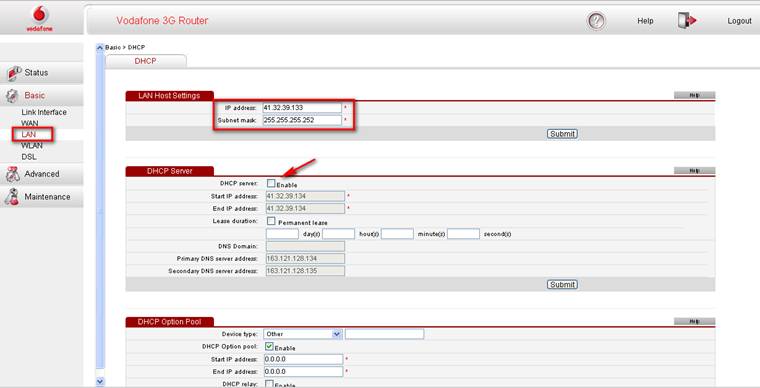
Task: Click the Option Pool Start IP address field
Action: (303, 359)
